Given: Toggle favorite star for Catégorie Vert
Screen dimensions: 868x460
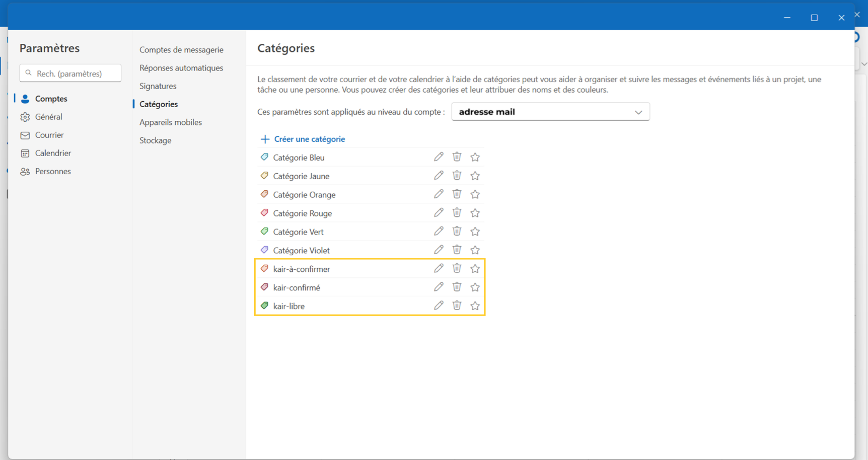Looking at the screenshot, I should [x=475, y=231].
